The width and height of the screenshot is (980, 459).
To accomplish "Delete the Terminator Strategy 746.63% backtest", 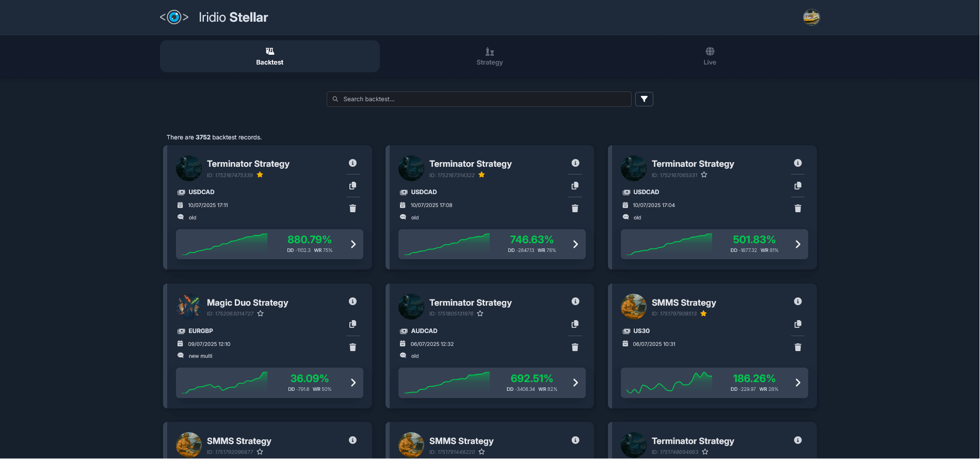I will pyautogui.click(x=575, y=209).
